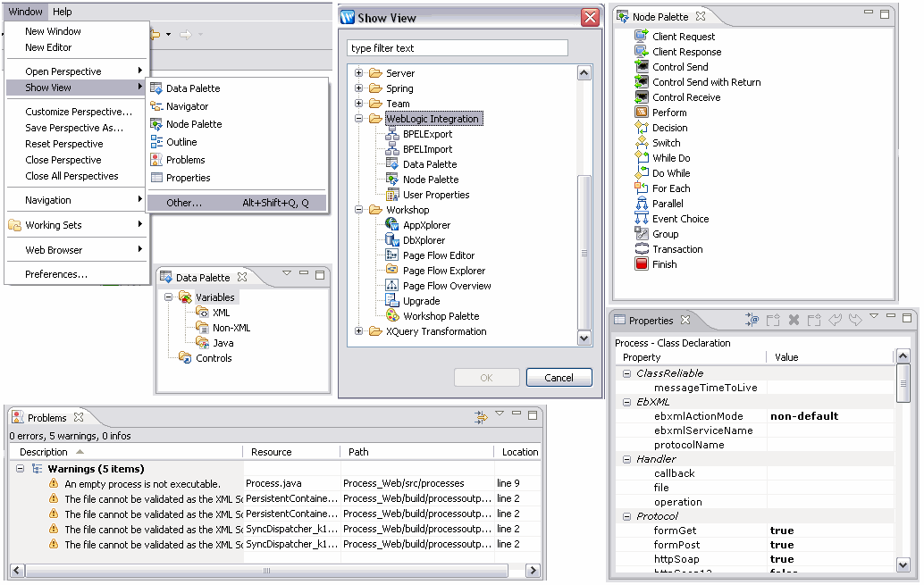The width and height of the screenshot is (924, 585).
Task: Click the Perform node icon
Action: pyautogui.click(x=641, y=112)
